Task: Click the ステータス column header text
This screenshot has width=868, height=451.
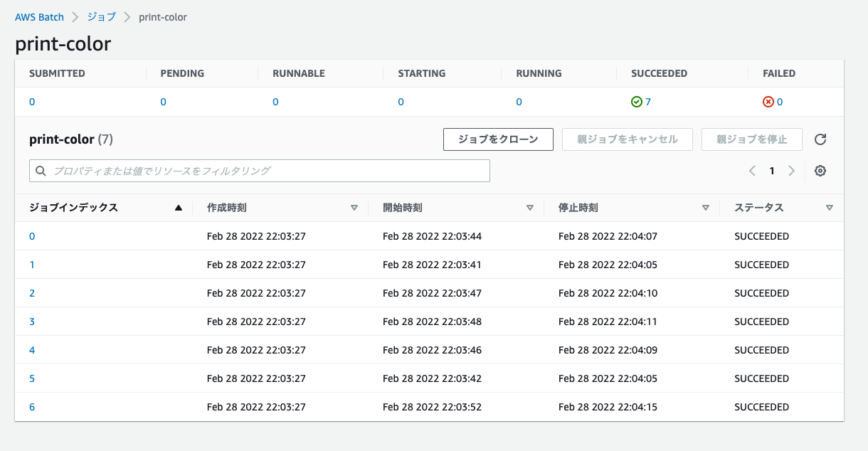Action: [x=759, y=208]
